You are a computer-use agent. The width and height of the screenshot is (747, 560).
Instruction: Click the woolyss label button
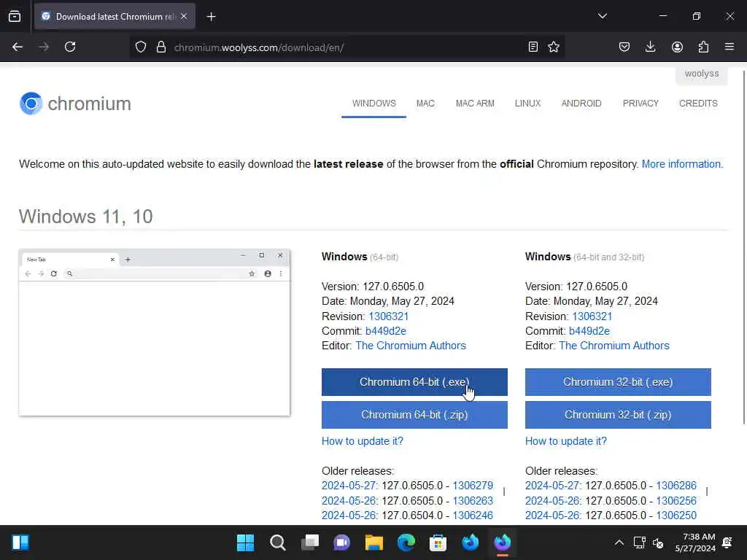point(702,74)
